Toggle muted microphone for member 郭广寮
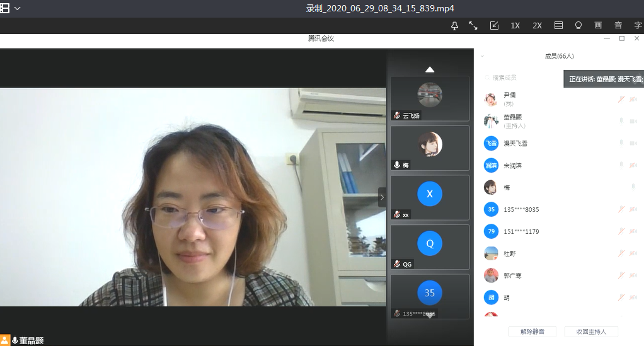 (621, 275)
